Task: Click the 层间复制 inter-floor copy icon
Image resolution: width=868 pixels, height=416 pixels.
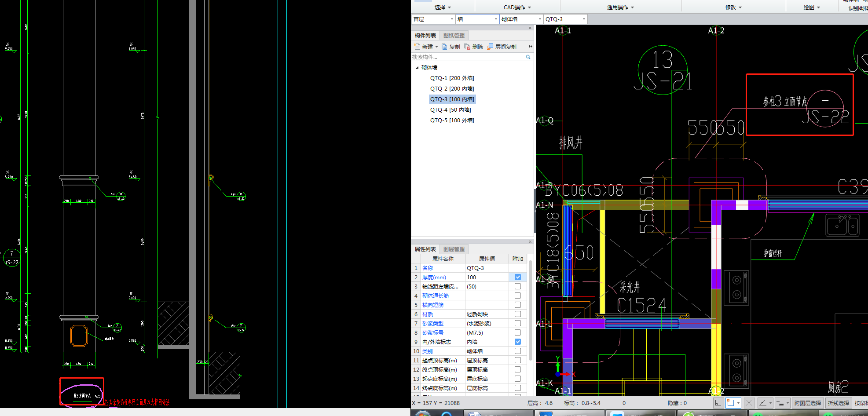Action: point(490,47)
